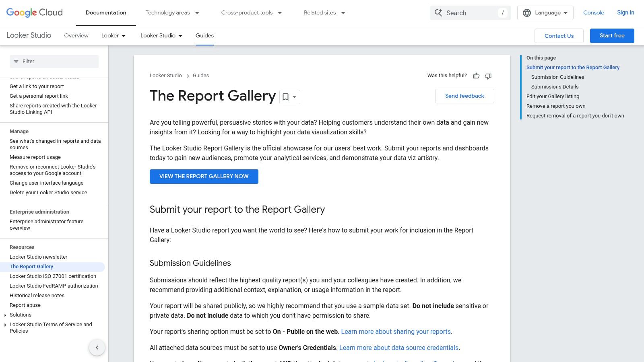Click the filter list icon in sidebar
Viewport: 644px width, 362px height.
point(16,62)
